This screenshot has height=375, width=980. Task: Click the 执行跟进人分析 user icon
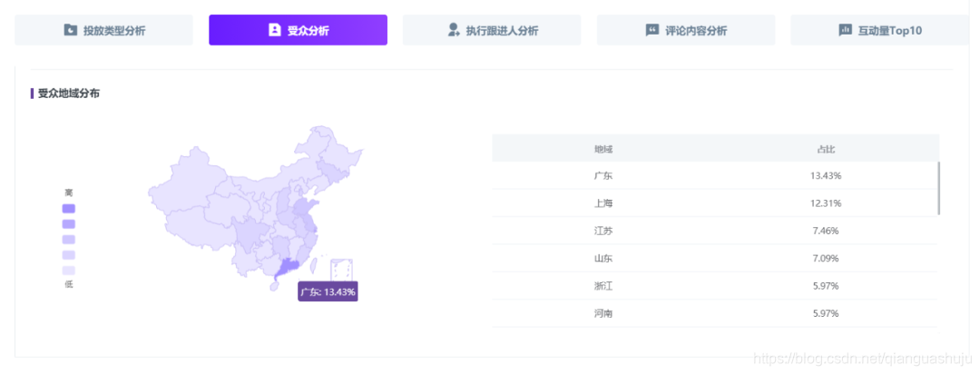455,30
